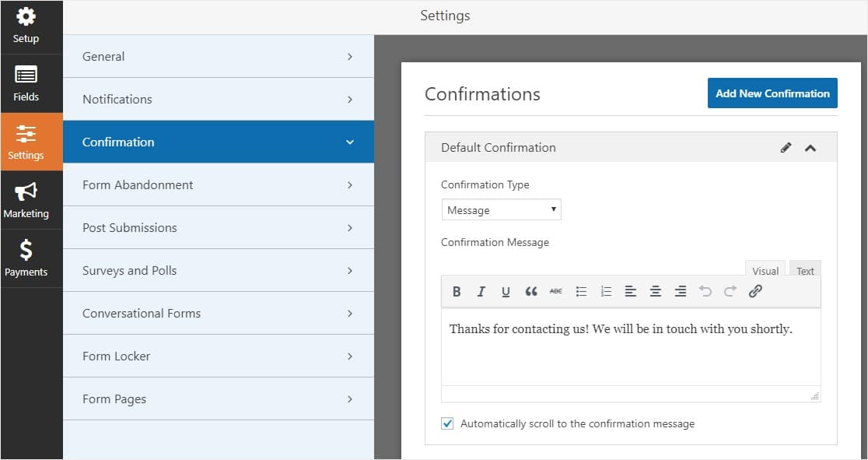Click the undo icon in editor toolbar

tap(705, 292)
